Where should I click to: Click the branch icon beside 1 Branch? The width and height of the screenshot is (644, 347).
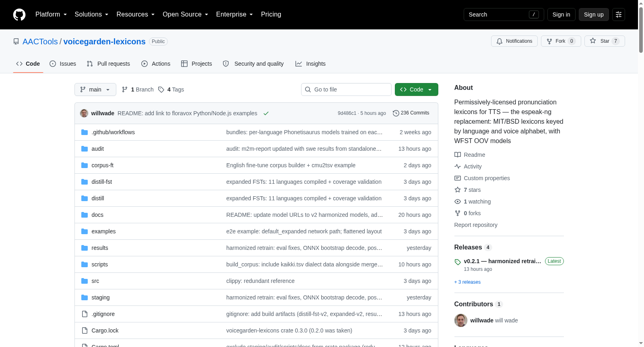(x=125, y=89)
